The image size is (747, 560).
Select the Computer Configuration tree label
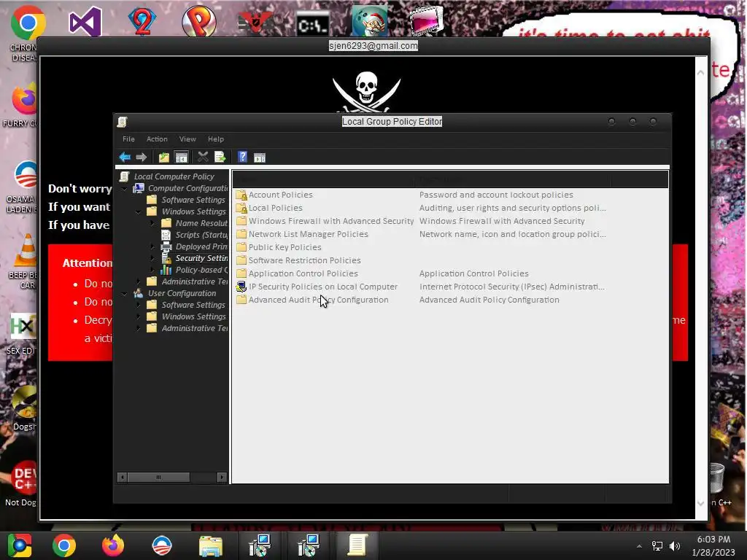click(x=187, y=188)
